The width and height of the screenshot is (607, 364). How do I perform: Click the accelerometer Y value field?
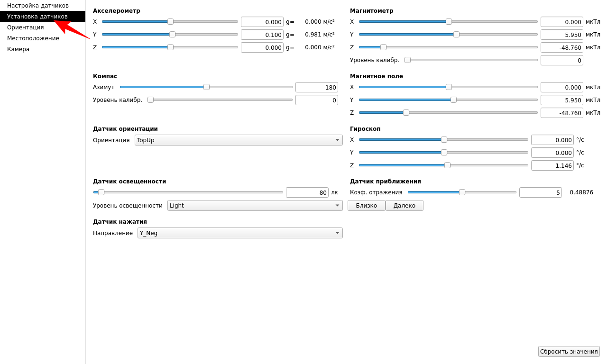pos(262,35)
